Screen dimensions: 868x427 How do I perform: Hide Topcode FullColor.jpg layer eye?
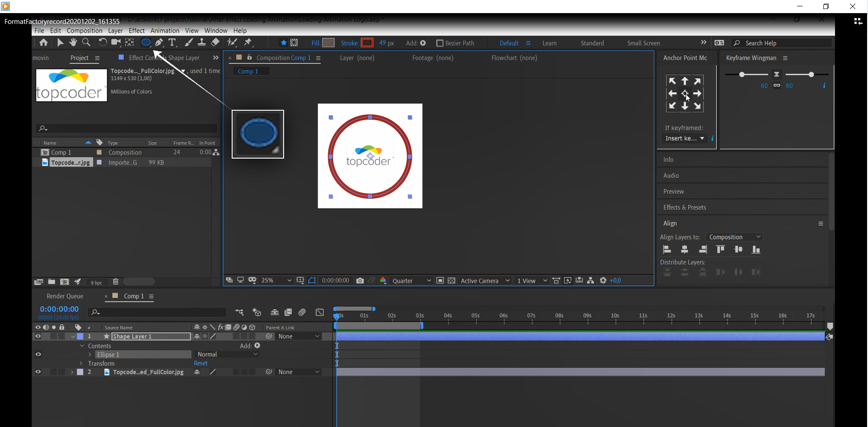(x=38, y=372)
